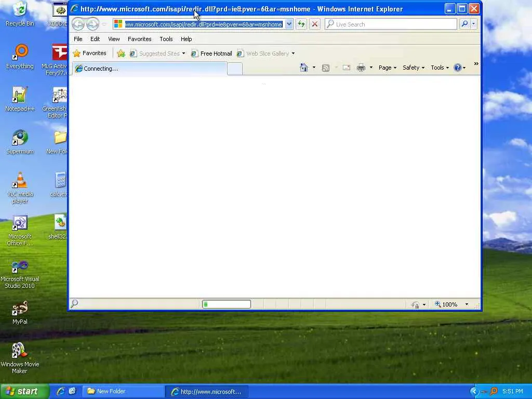This screenshot has width=532, height=399.
Task: Expand the Home button dropdown arrow
Action: pos(314,68)
